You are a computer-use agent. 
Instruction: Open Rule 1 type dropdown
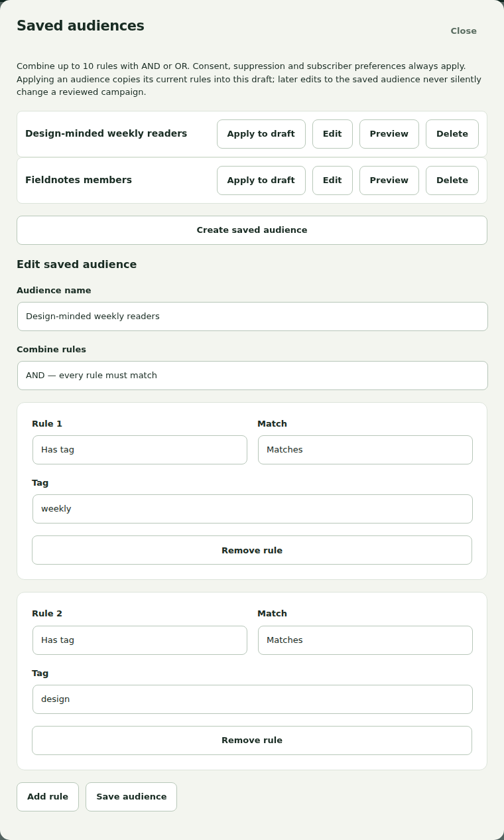coord(140,450)
